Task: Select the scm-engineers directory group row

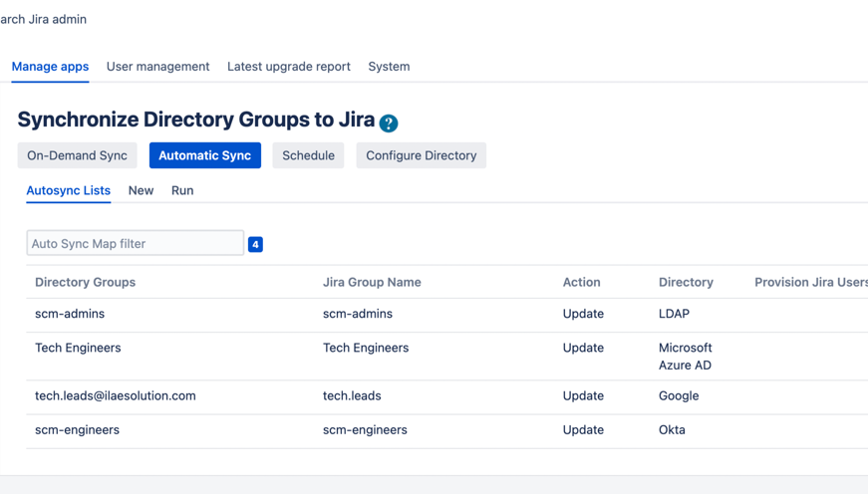Action: coord(77,430)
